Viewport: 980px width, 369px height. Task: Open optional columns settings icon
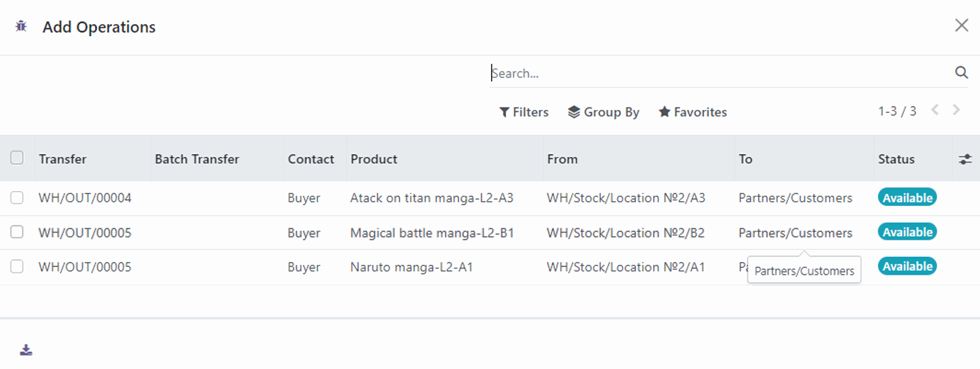coord(965,159)
